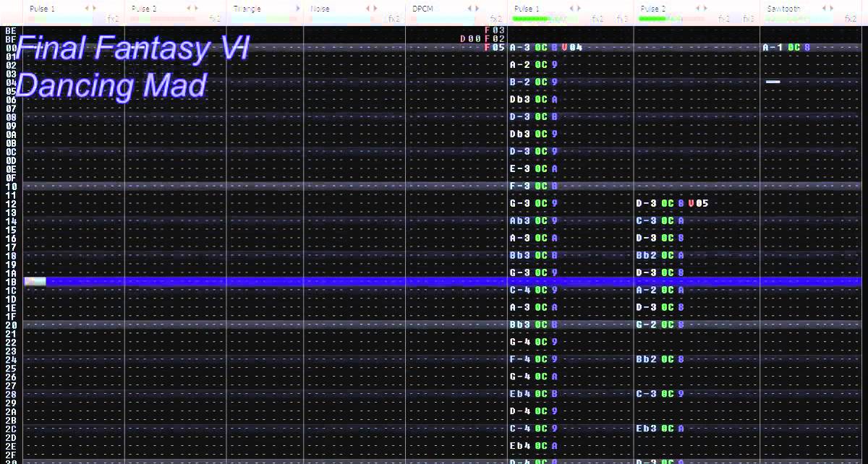Select the A-2 note in the Pulse 2 column
This screenshot has height=464, width=868.
click(x=647, y=290)
